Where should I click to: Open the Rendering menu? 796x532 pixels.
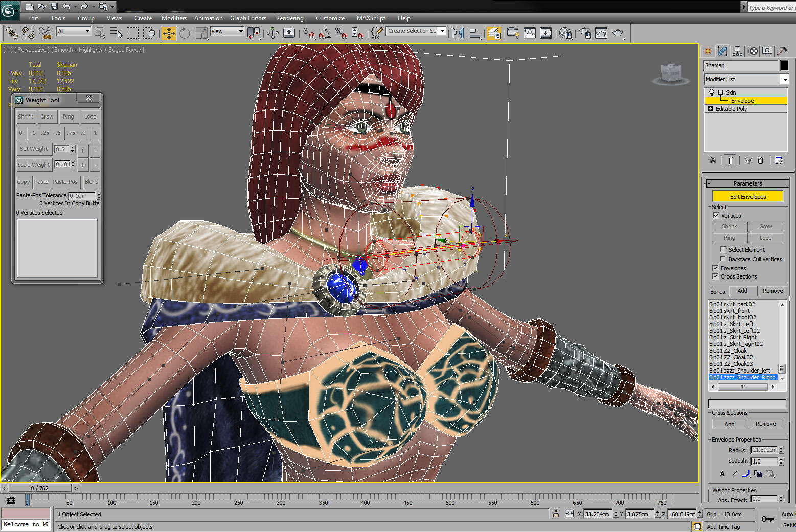(x=289, y=18)
